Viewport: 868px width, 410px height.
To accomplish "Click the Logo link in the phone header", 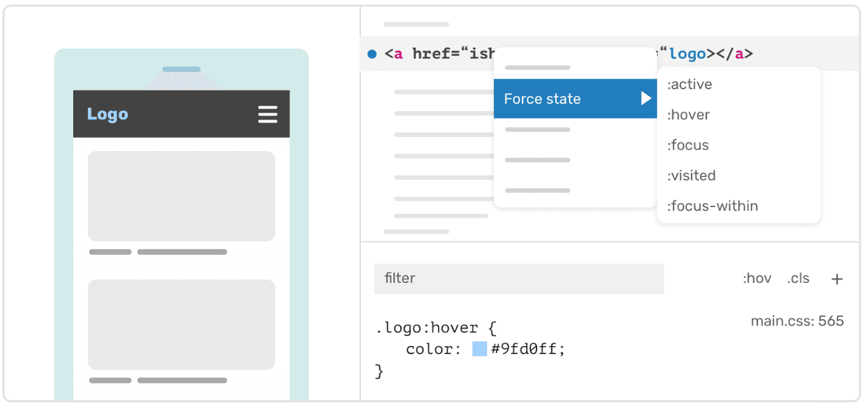I will click(107, 114).
